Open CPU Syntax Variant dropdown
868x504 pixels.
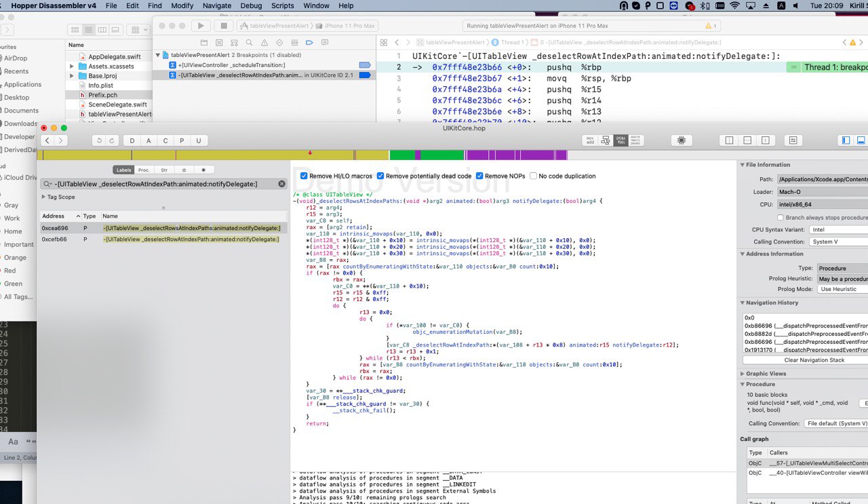tap(837, 229)
